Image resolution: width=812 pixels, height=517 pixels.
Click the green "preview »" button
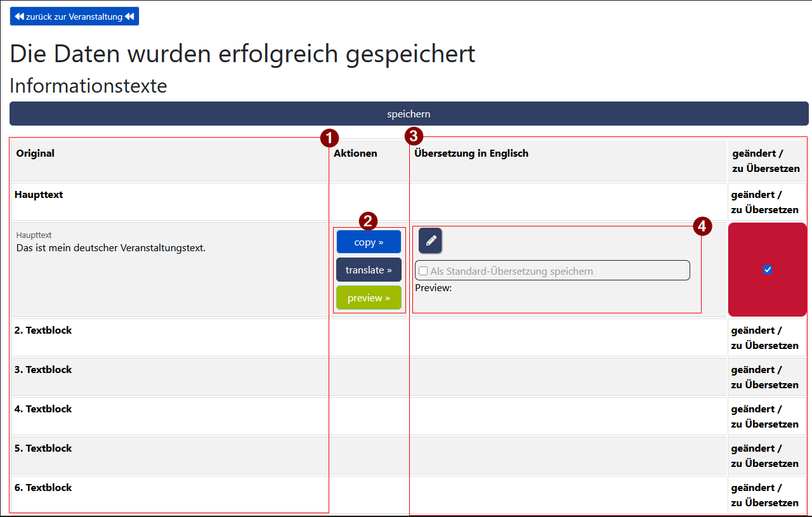tap(369, 298)
